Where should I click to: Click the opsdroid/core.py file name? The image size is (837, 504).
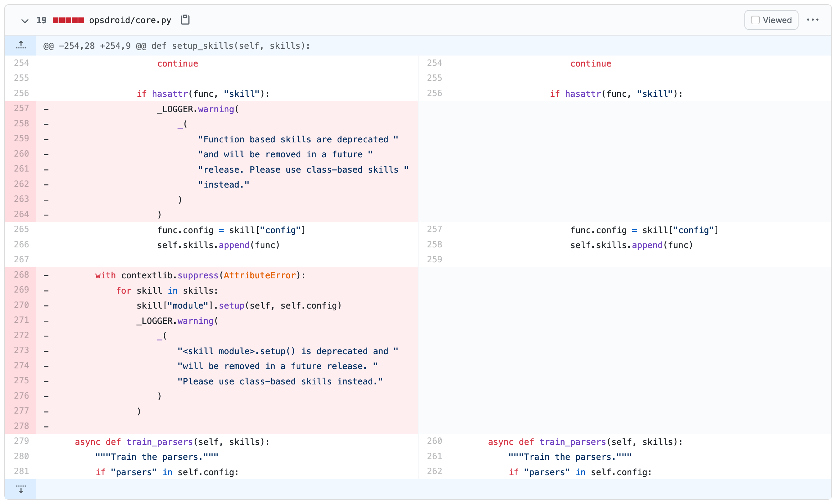[x=130, y=20]
